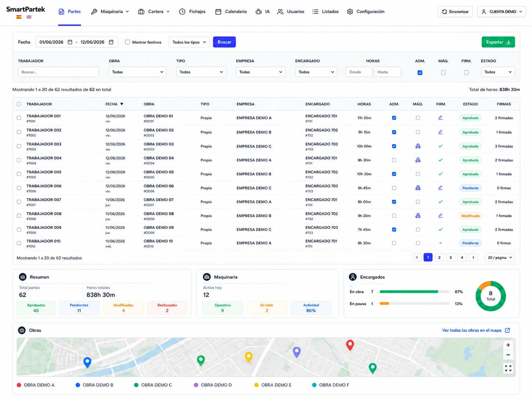Open ESTADO filter dropdown
Image resolution: width=532 pixels, height=399 pixels.
click(497, 72)
